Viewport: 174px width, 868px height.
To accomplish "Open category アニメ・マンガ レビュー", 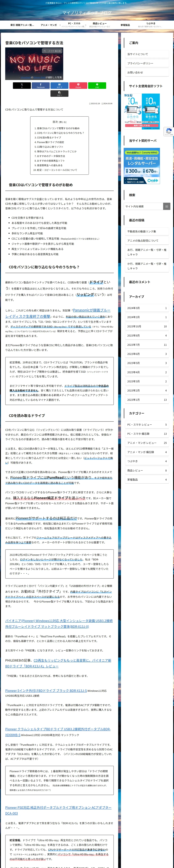I will click(147, 443).
